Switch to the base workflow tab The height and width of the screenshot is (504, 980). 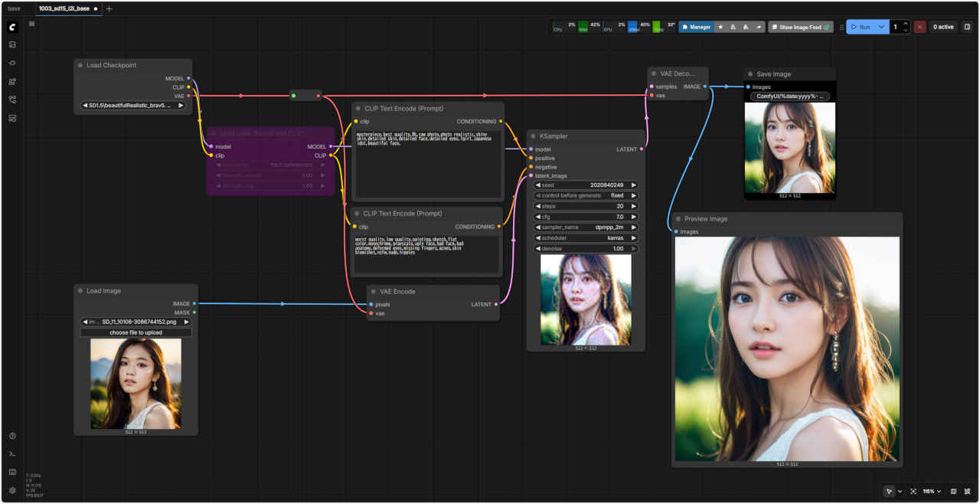(x=15, y=8)
